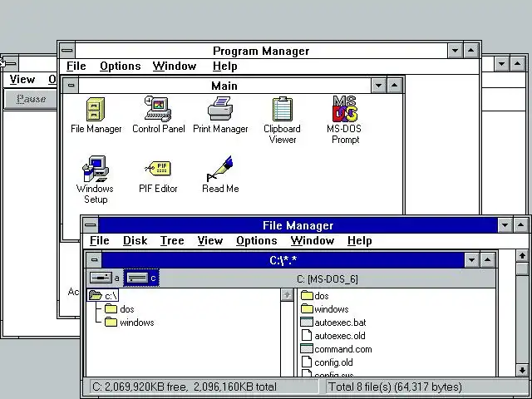
Task: Open the View menu in File Manager
Action: [210, 240]
